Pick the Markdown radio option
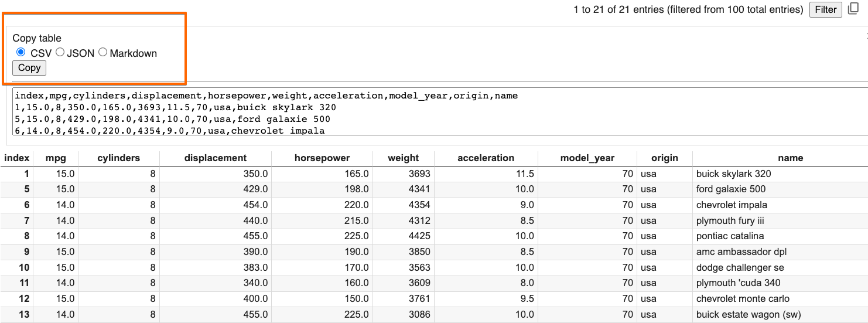The width and height of the screenshot is (868, 323). (103, 53)
